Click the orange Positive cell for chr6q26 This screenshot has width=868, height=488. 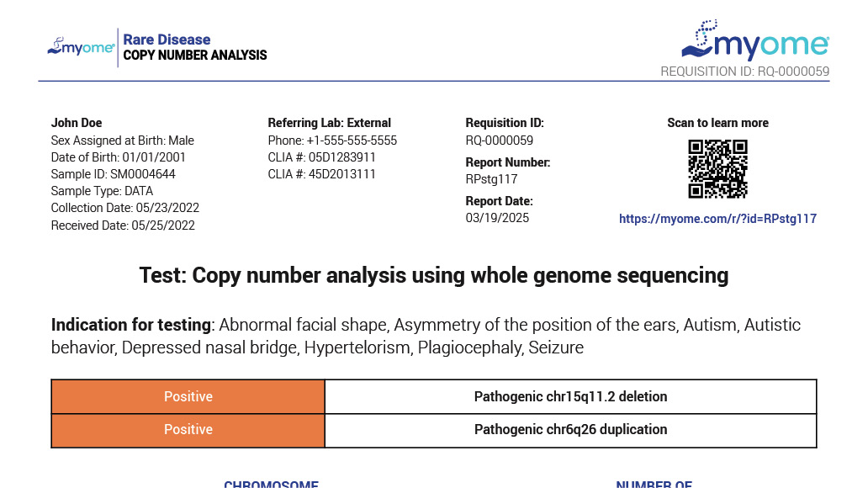(188, 429)
